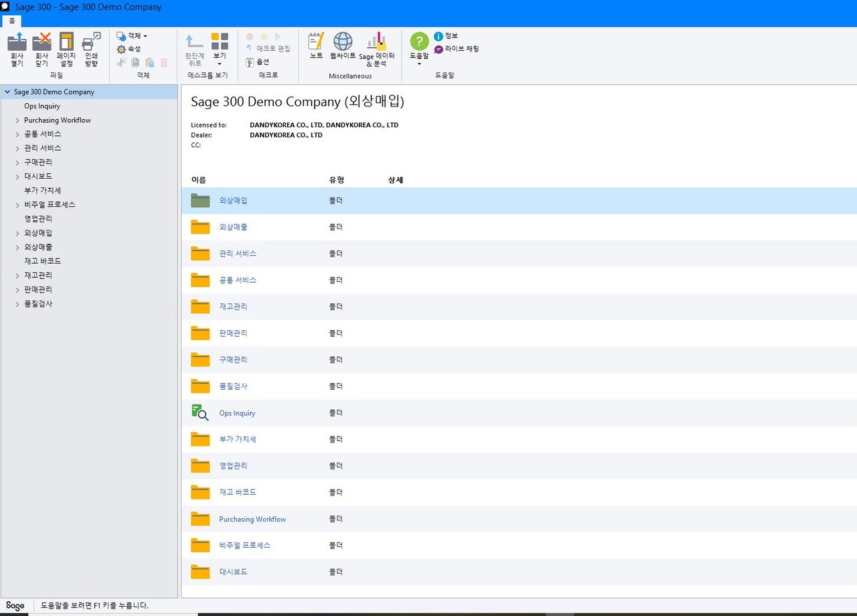Expand 관리 서비스 tree node

tap(17, 149)
